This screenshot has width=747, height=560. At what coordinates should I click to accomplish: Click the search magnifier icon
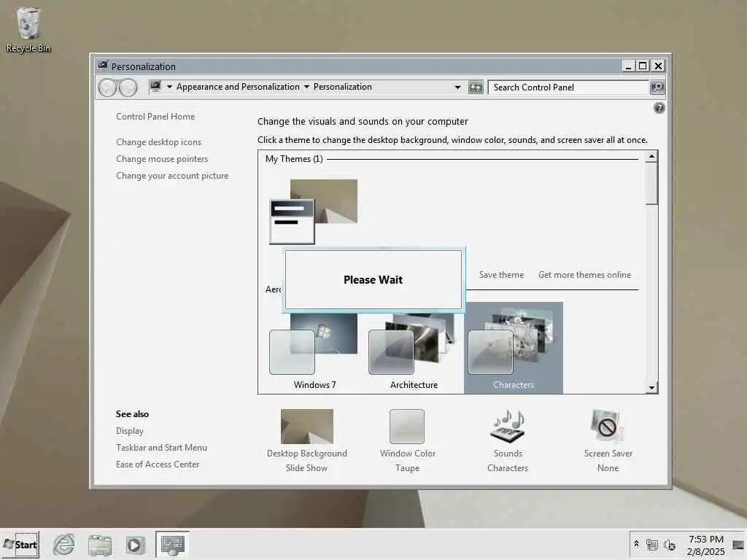(657, 87)
